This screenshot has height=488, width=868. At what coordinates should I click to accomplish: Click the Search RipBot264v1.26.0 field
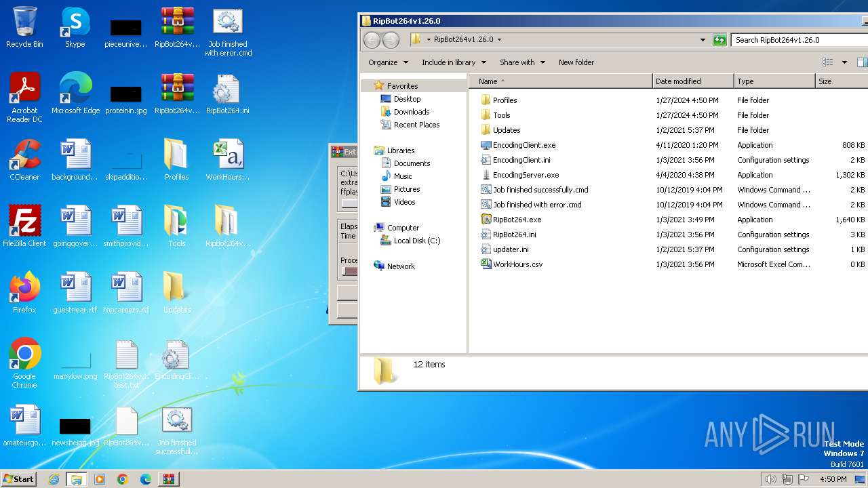800,40
